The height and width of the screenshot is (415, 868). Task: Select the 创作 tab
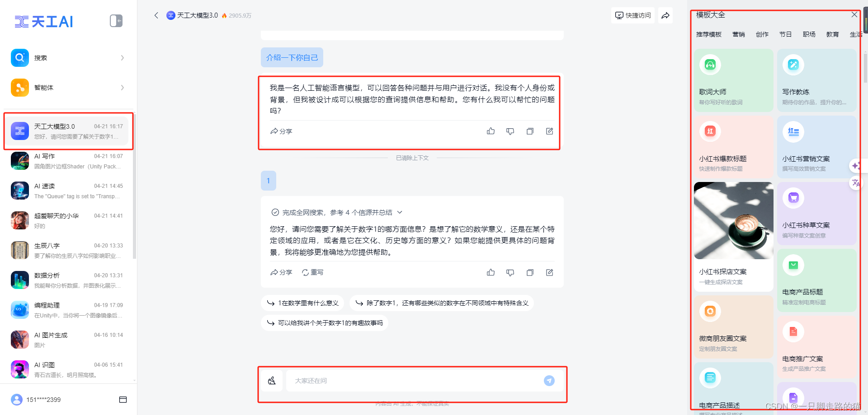pos(762,34)
